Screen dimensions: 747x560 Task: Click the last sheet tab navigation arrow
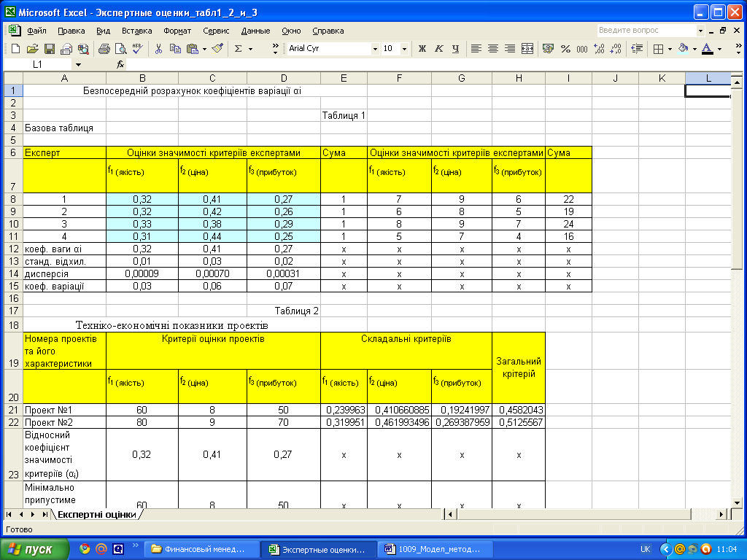44,514
